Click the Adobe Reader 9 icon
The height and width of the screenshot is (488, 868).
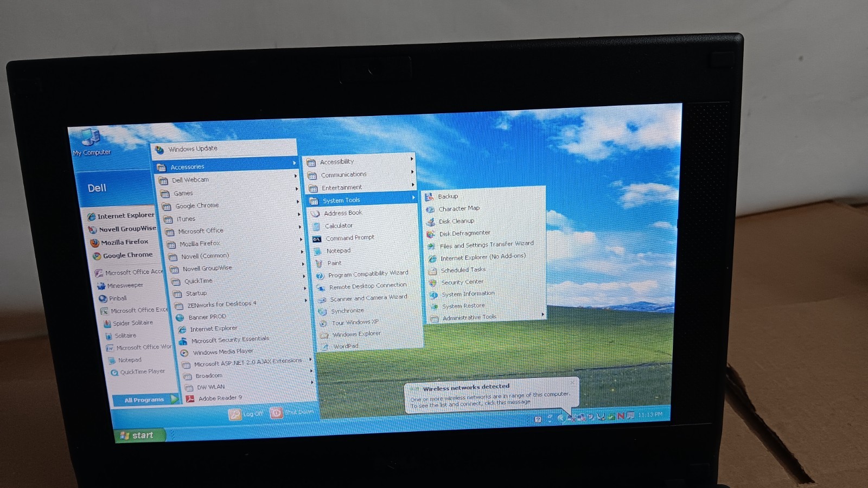[190, 399]
